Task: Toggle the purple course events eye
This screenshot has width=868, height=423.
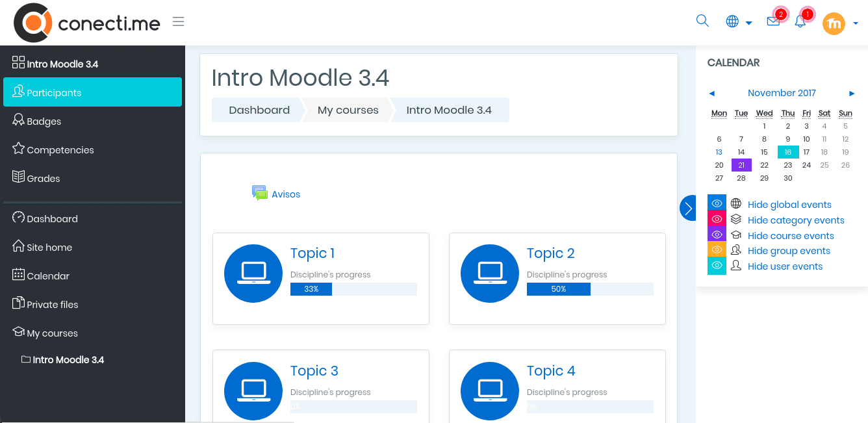Action: [717, 235]
